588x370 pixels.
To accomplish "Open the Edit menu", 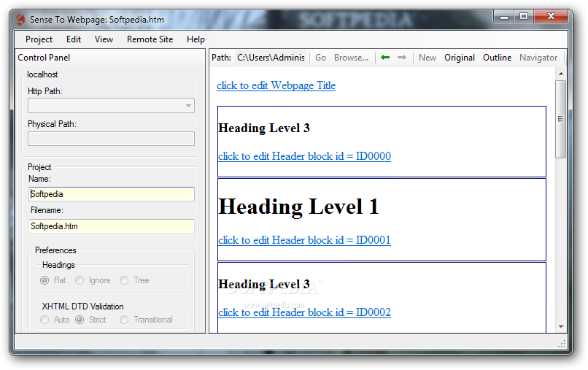I will pyautogui.click(x=74, y=39).
